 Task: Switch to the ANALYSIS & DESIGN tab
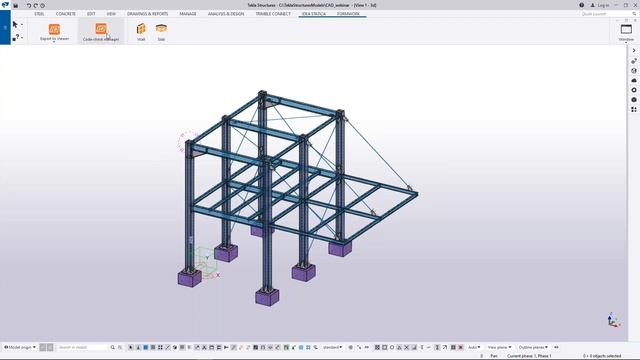(226, 14)
